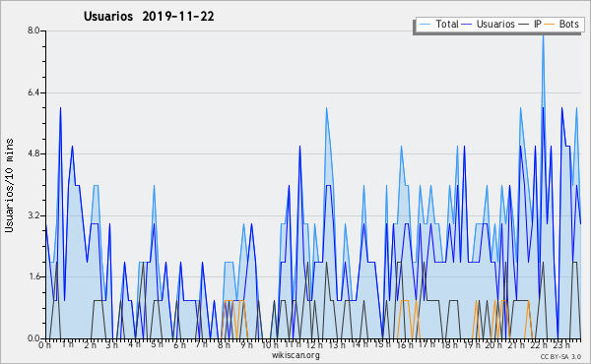Click the '10 h' x-axis label

[x=270, y=344]
